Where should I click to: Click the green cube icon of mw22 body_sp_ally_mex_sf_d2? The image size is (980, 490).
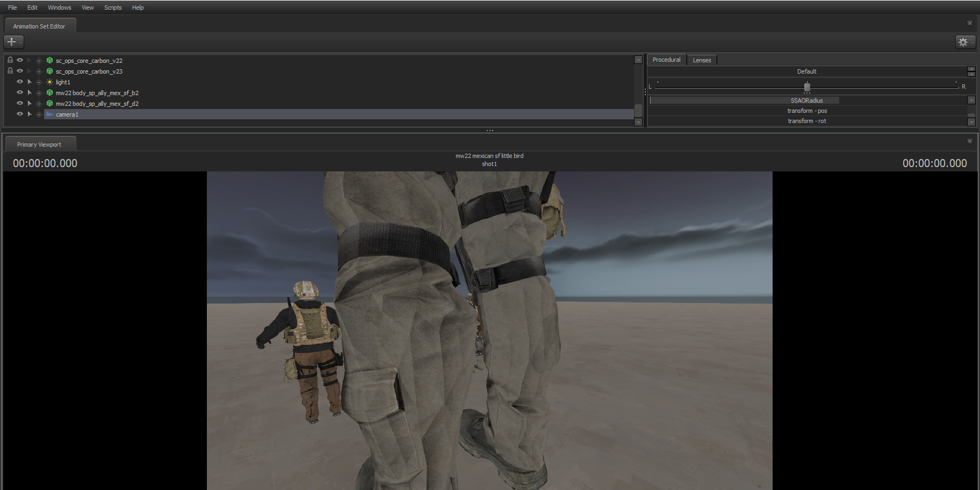point(49,103)
